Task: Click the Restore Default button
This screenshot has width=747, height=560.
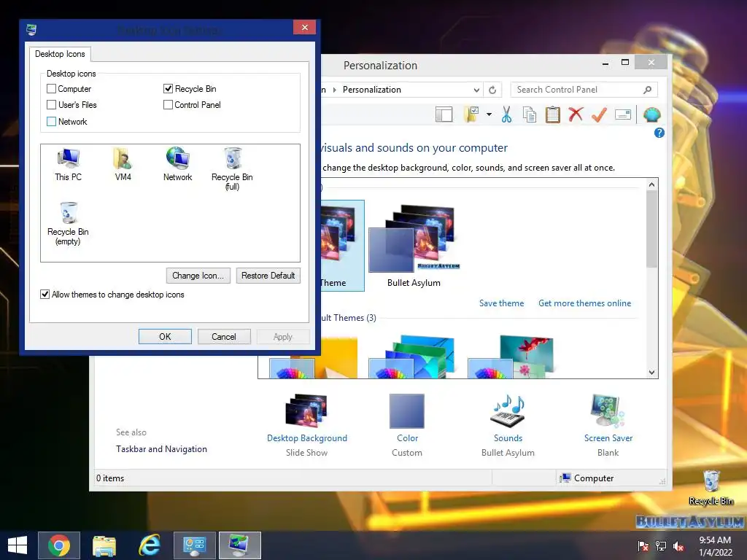Action: (268, 276)
